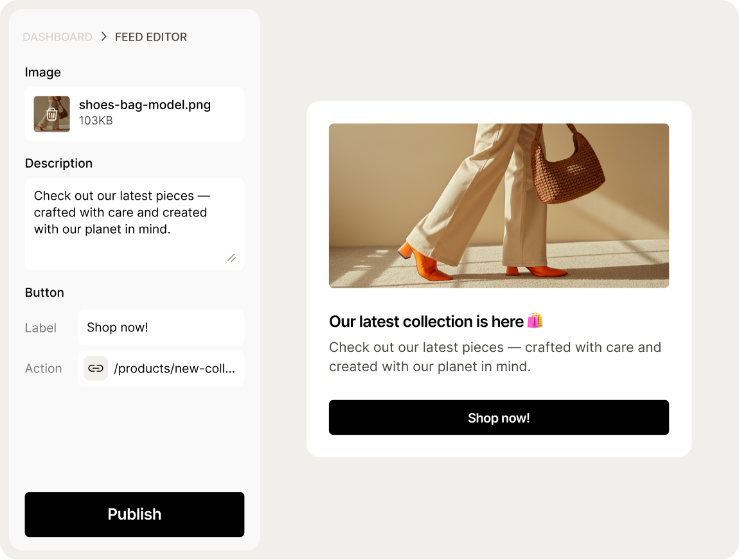Click the Shop now! preview button
The height and width of the screenshot is (560, 739).
pyautogui.click(x=499, y=418)
